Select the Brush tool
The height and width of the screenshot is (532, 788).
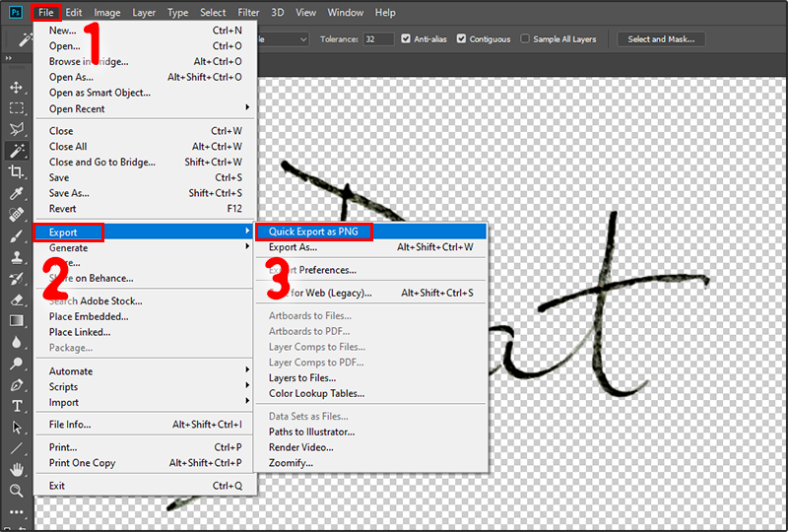[16, 235]
